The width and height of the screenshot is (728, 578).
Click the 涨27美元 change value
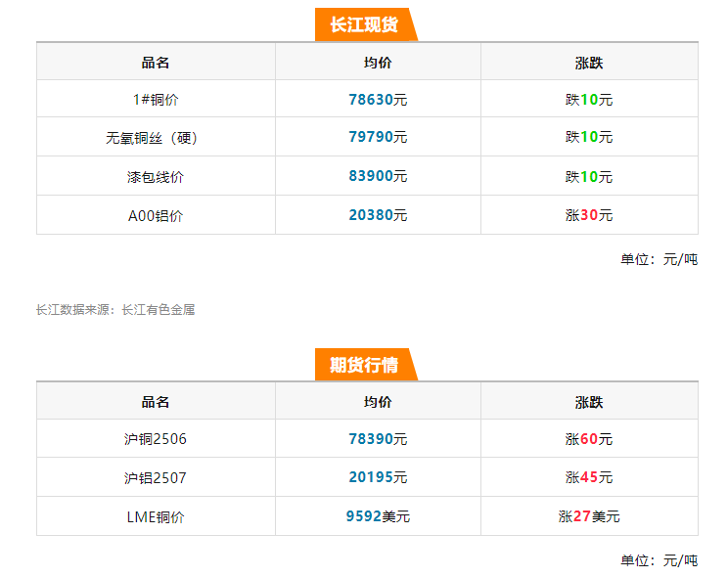589,516
